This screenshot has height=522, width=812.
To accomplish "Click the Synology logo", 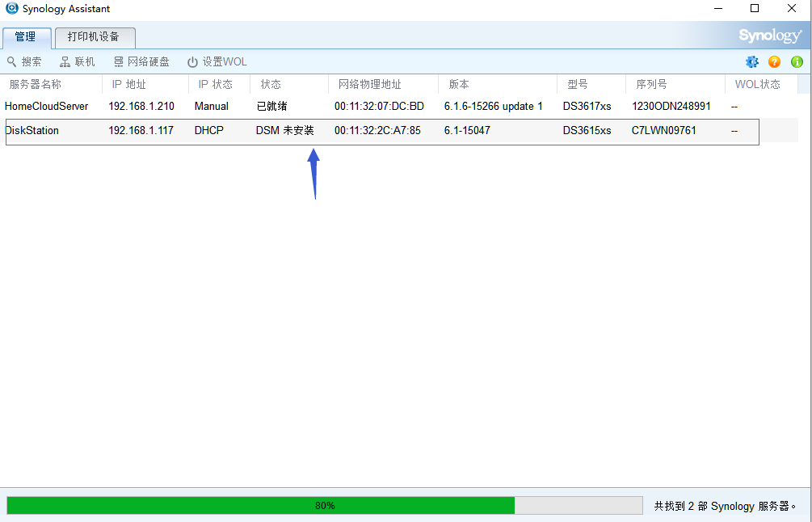I will pos(771,36).
